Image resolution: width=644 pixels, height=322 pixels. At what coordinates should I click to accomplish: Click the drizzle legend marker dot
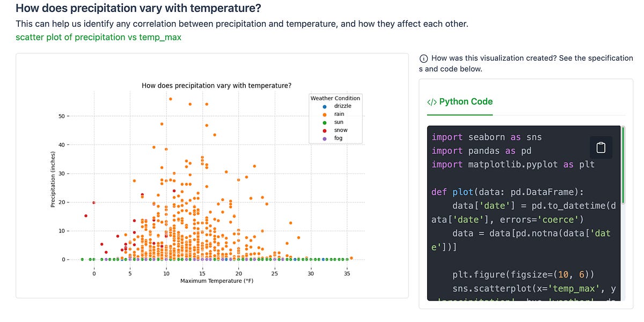pyautogui.click(x=324, y=106)
